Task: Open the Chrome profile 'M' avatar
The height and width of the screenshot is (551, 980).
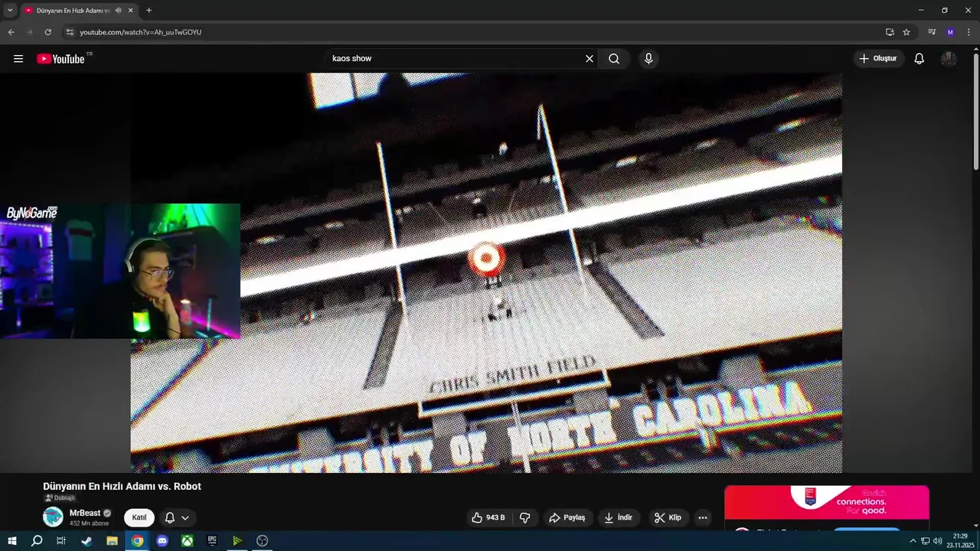Action: (950, 32)
